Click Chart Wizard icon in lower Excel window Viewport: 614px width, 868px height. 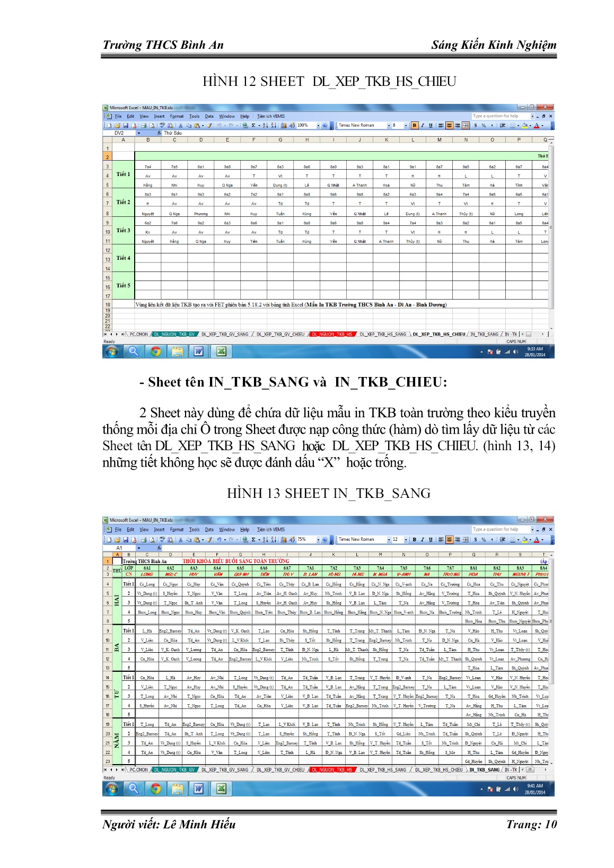(x=283, y=539)
